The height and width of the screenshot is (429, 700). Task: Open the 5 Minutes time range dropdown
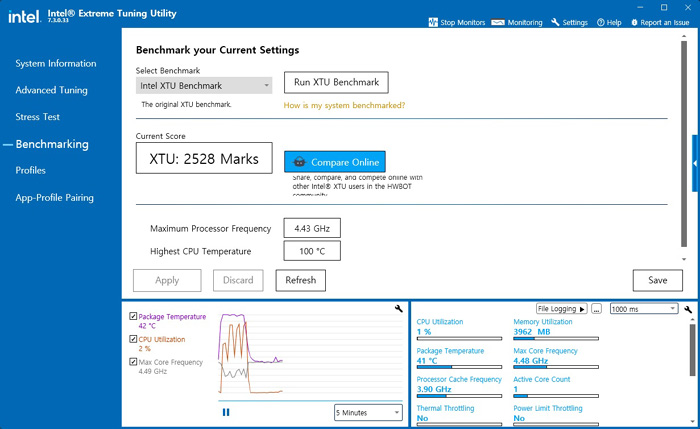click(368, 412)
